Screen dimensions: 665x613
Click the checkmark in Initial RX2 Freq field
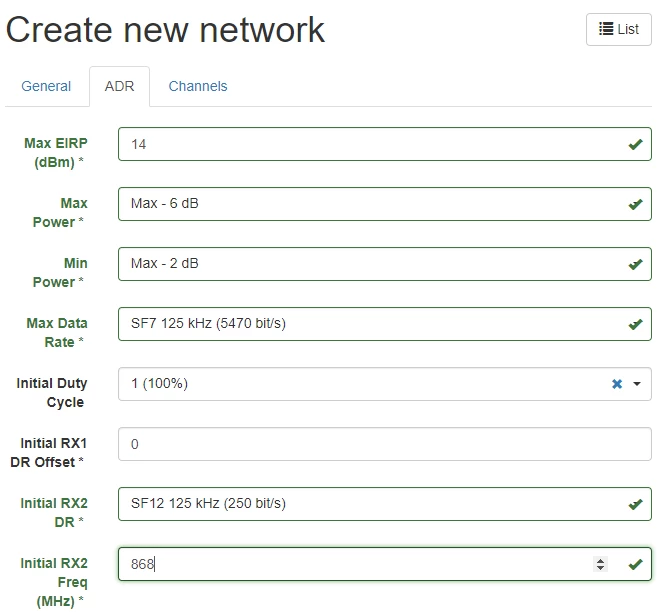pyautogui.click(x=635, y=564)
